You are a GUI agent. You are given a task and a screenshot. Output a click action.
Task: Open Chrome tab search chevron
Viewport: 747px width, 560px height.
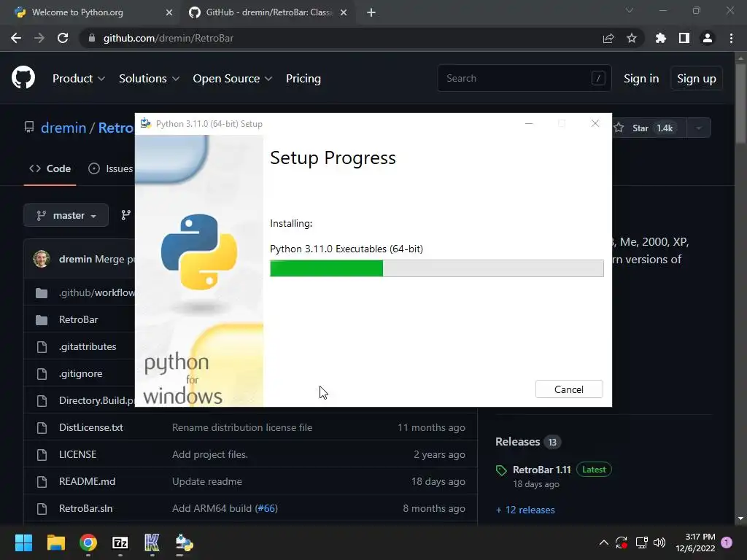(x=630, y=10)
